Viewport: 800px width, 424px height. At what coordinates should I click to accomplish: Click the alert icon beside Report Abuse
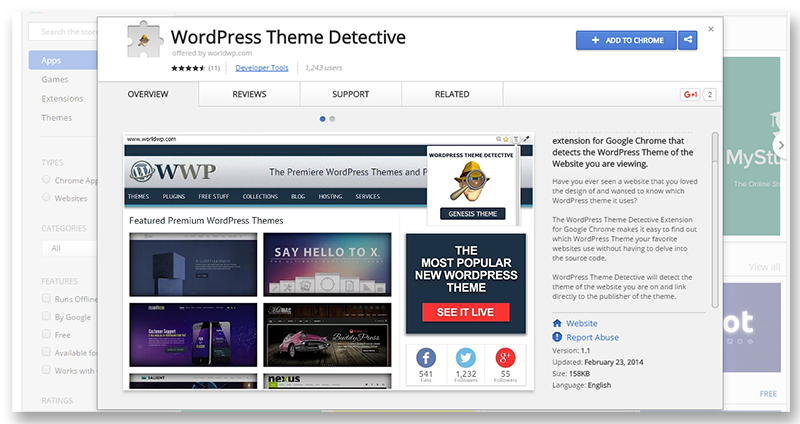tap(557, 337)
